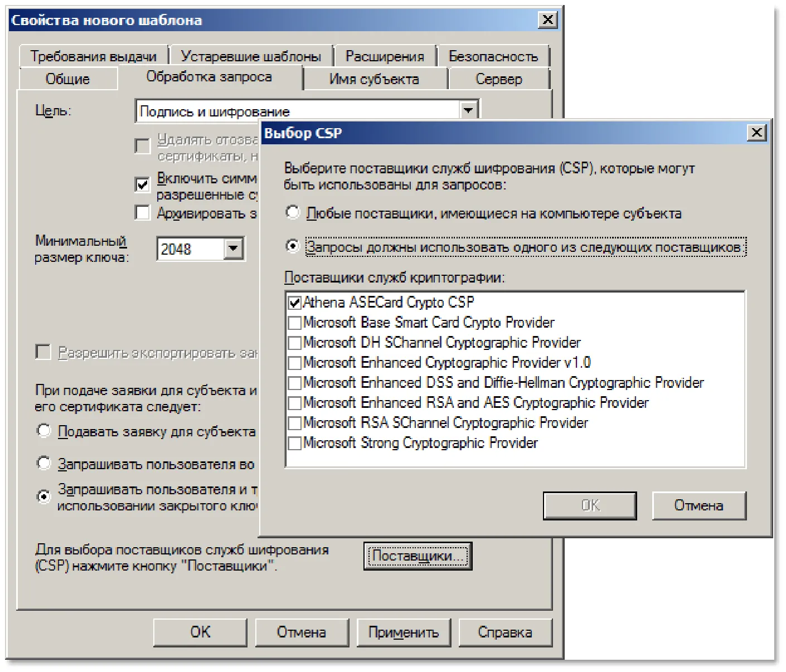Select the Обработка запроса tab

coord(209,77)
